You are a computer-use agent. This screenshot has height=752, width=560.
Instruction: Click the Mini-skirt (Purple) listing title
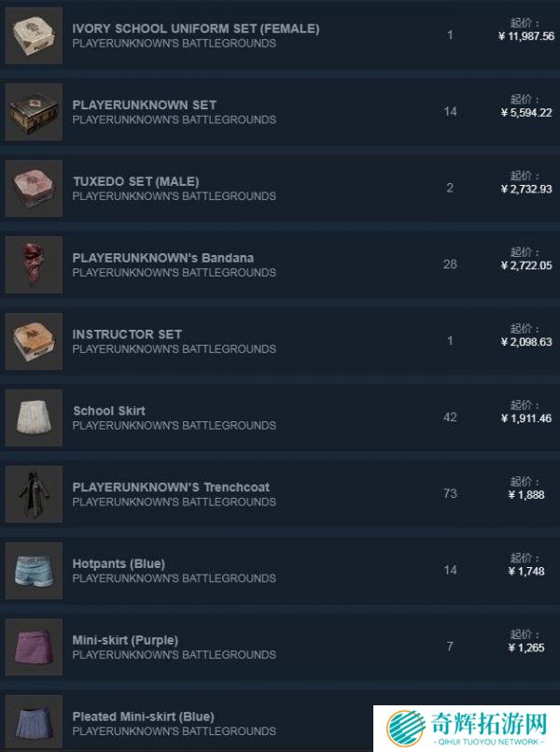(x=125, y=640)
